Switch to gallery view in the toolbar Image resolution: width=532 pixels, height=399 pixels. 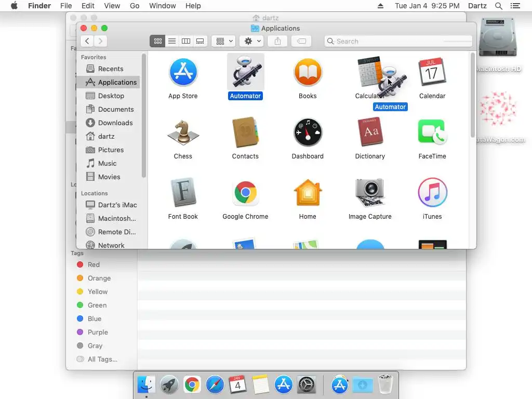pyautogui.click(x=200, y=41)
